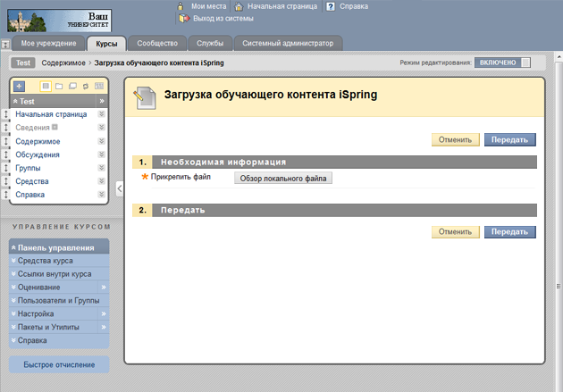Open dropdown chevron for Начальная страница menu item
Image resolution: width=563 pixels, height=392 pixels.
[102, 113]
